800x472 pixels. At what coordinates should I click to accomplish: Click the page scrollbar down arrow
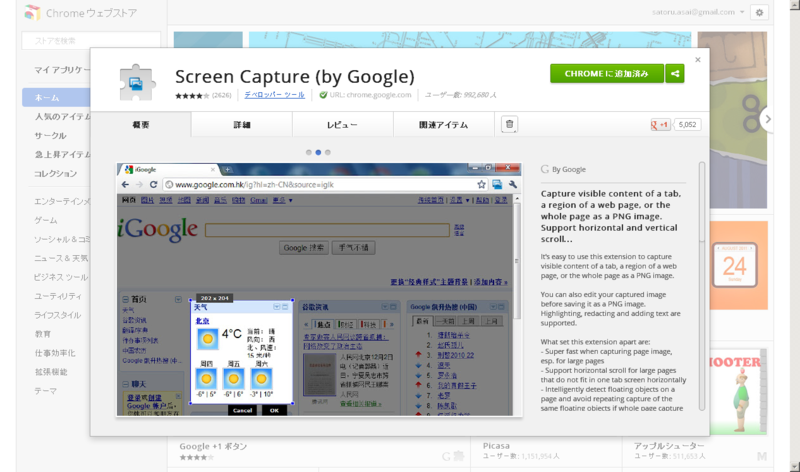(x=794, y=466)
